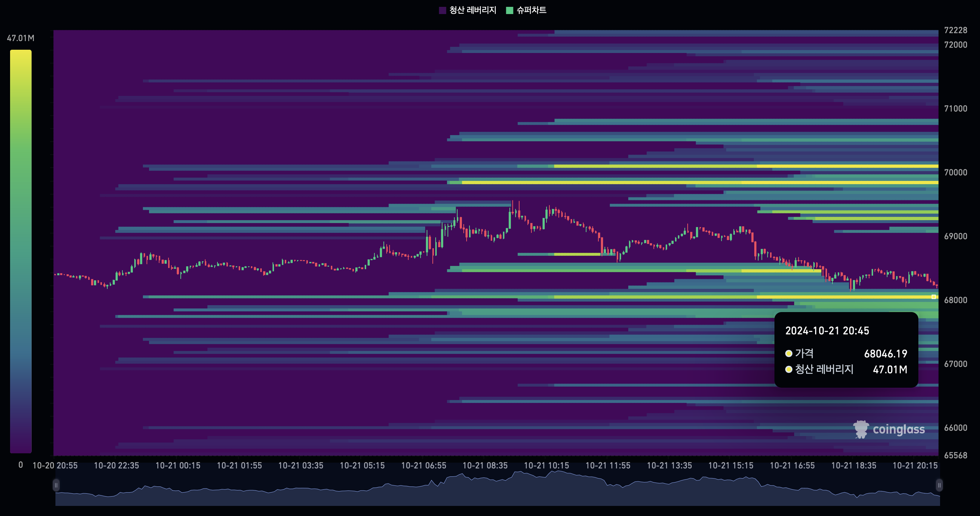
Task: Click the green 슈퍼차트 legend swatch
Action: [x=509, y=10]
